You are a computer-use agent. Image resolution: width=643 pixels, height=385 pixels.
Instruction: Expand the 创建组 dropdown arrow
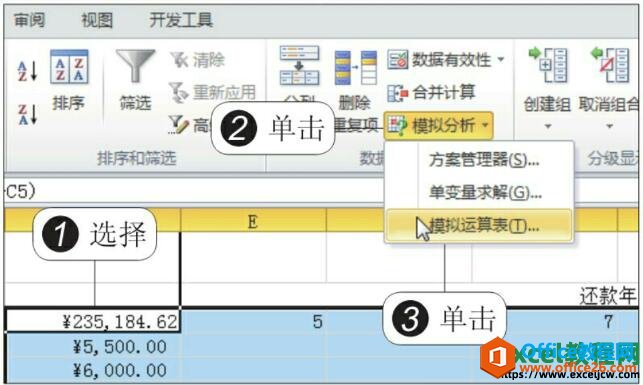point(547,126)
